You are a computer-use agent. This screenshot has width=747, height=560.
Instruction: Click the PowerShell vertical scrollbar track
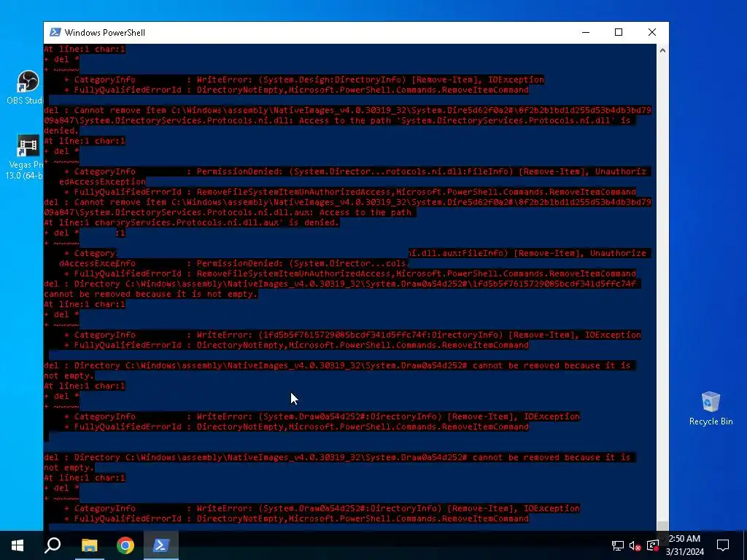pyautogui.click(x=662, y=286)
